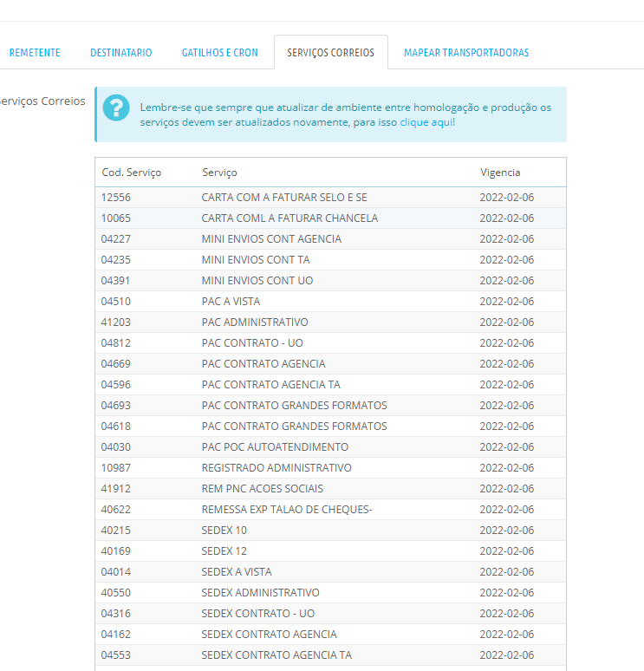The image size is (644, 671).
Task: Select service code 04693 in the table
Action: (115, 406)
